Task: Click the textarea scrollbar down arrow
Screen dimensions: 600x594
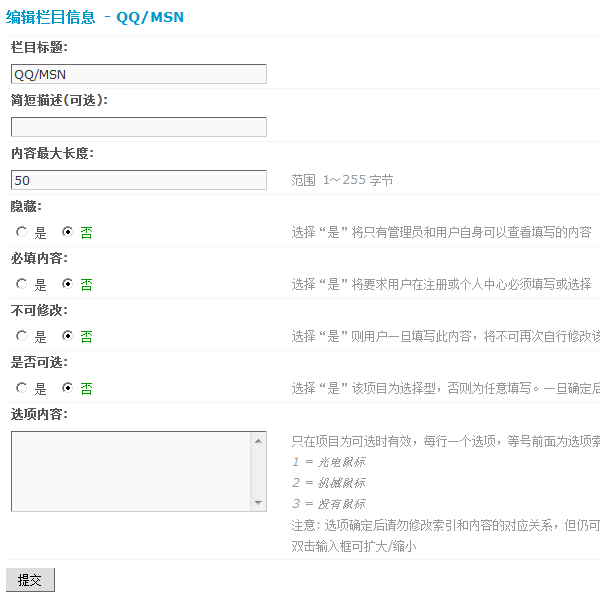Action: coord(258,503)
